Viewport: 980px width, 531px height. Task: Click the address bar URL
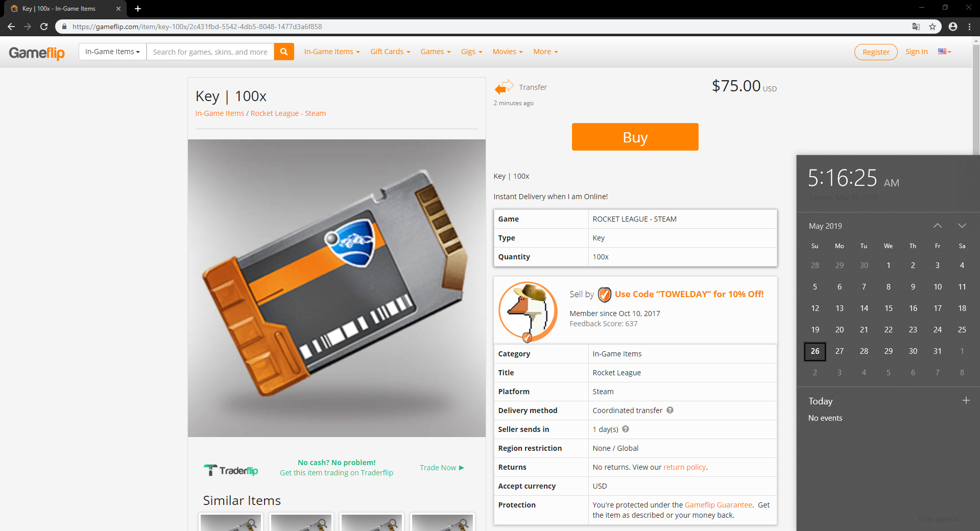(197, 27)
